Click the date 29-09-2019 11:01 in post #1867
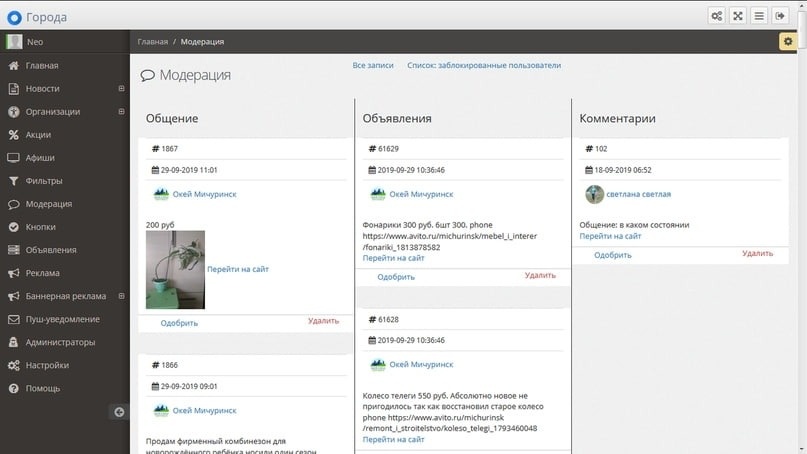 pos(189,170)
